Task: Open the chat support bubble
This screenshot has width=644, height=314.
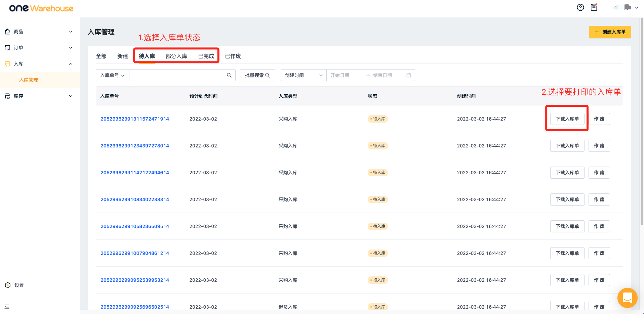Action: click(627, 298)
